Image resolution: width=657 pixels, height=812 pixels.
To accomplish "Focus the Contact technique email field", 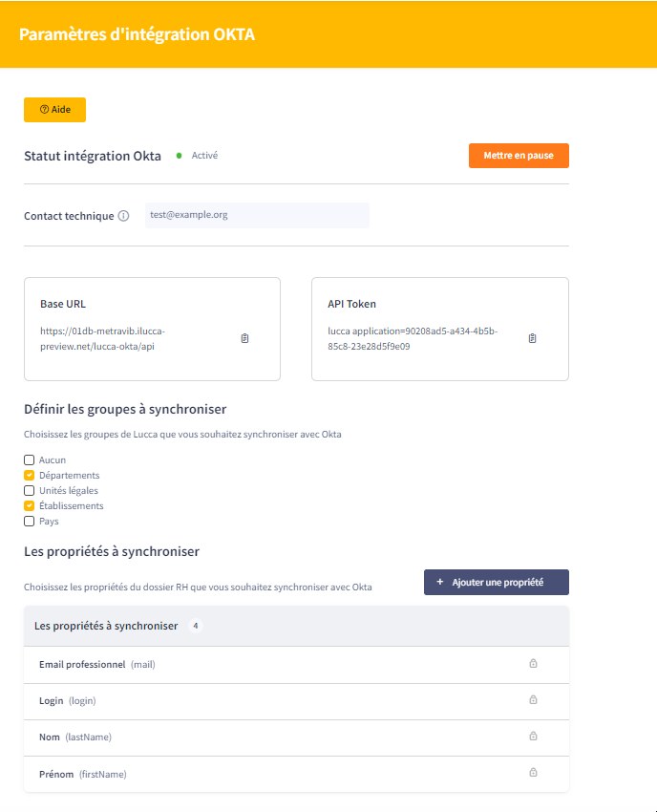I will (x=257, y=215).
